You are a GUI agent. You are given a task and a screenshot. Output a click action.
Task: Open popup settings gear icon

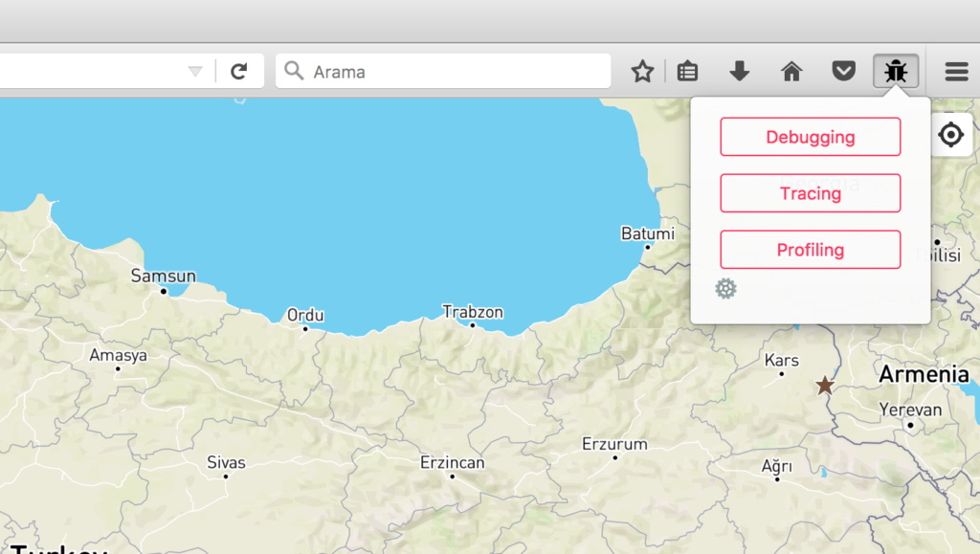click(725, 289)
